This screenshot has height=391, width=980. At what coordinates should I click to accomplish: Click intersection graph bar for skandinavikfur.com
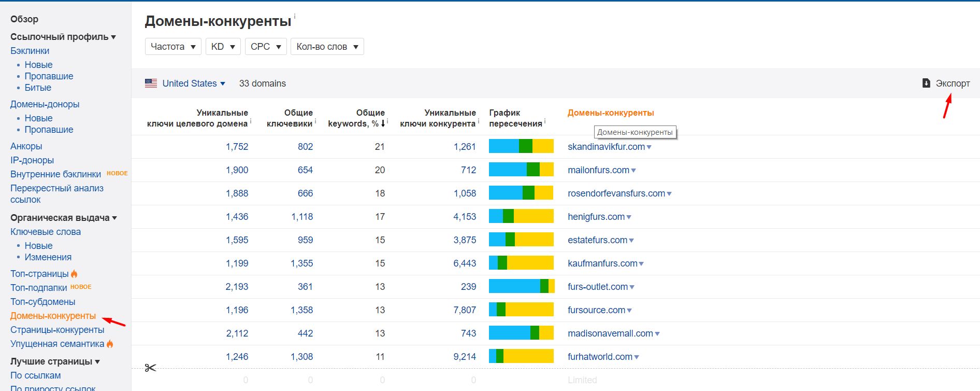pos(521,146)
